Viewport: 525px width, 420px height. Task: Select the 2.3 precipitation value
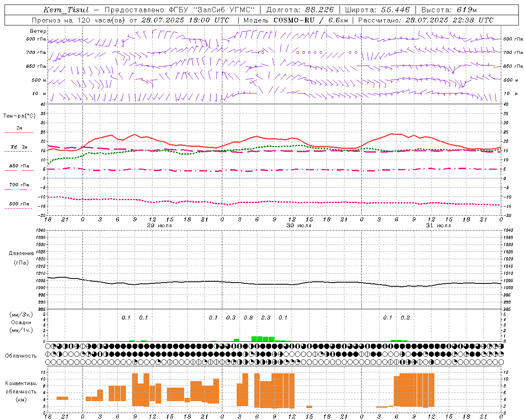tap(266, 317)
